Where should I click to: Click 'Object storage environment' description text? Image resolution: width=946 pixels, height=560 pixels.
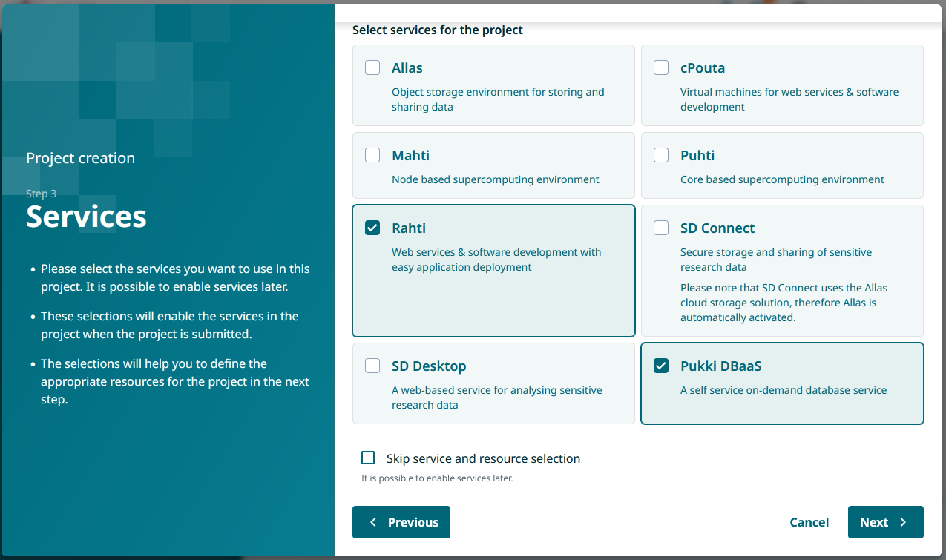[x=498, y=99]
